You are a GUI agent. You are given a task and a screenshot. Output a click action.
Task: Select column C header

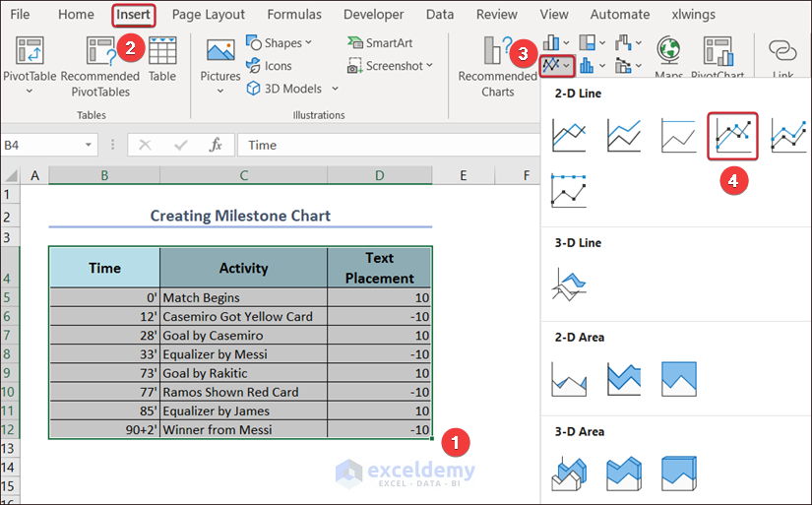(244, 175)
